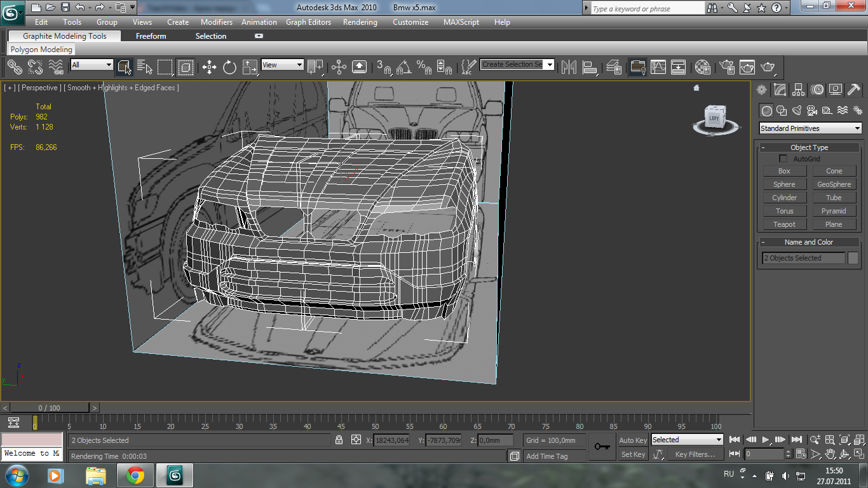868x488 pixels.
Task: Click the Pyramid button
Action: (834, 211)
